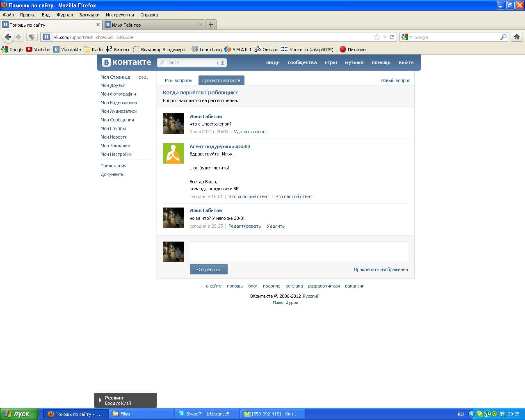Open the Омкара bookmark

266,49
